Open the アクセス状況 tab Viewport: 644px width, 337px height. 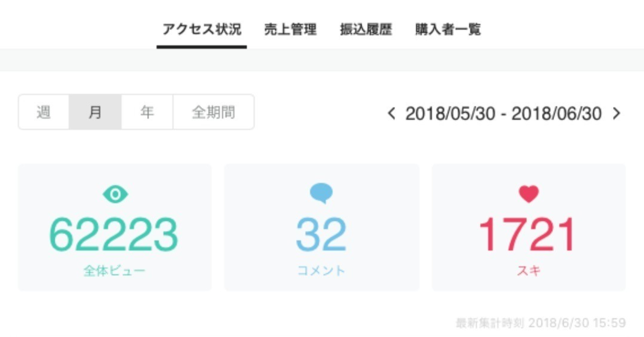tap(202, 29)
